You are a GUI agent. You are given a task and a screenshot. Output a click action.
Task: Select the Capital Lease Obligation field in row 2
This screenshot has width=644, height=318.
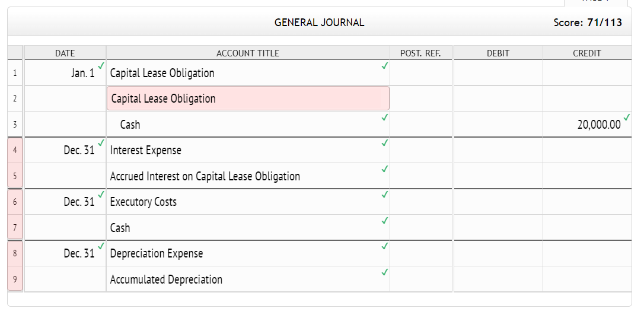coord(248,98)
